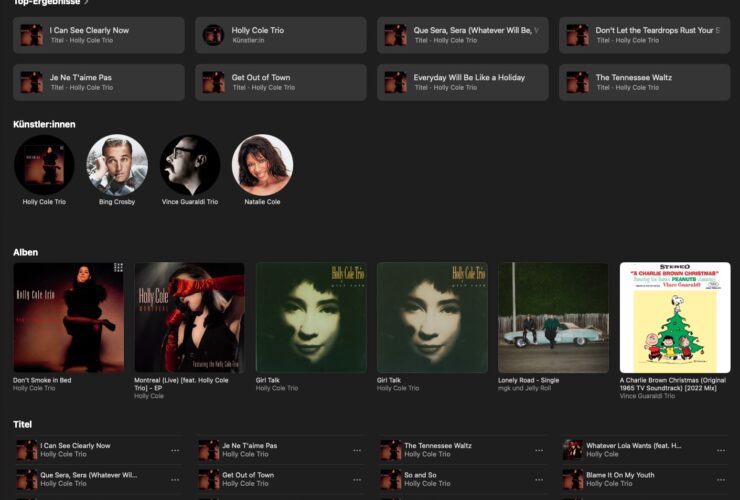
Task: Open more options for Whatever Lola Wants
Action: pos(721,450)
